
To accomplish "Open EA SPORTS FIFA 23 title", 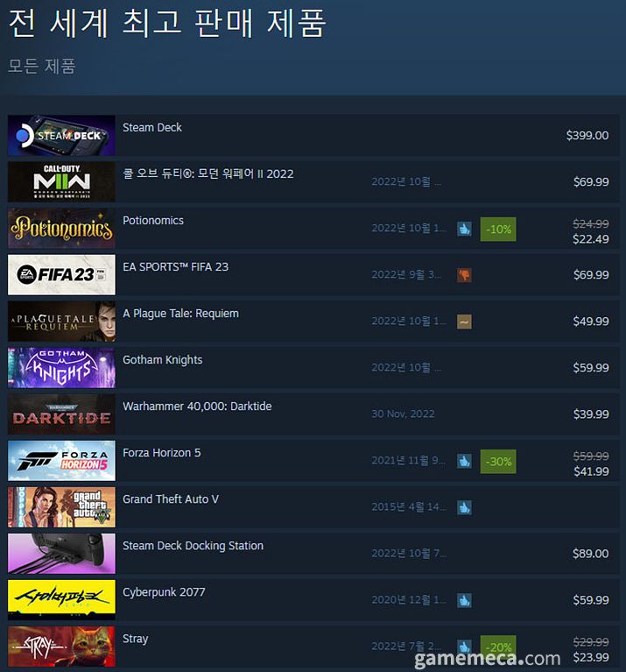I will (x=176, y=267).
